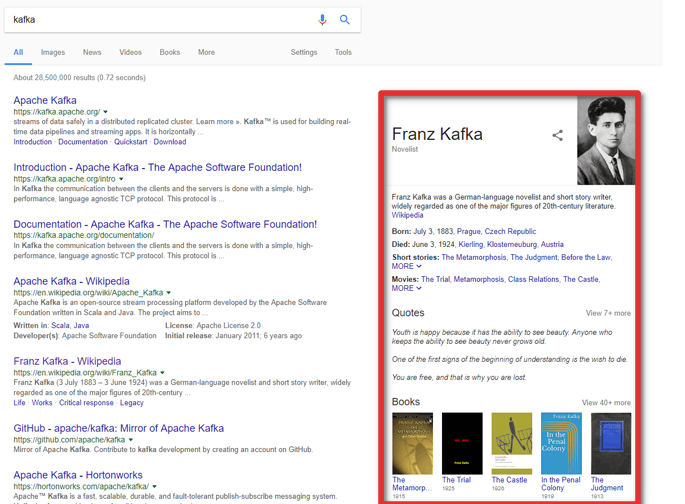Open search Tools options
The image size is (685, 504).
[343, 52]
